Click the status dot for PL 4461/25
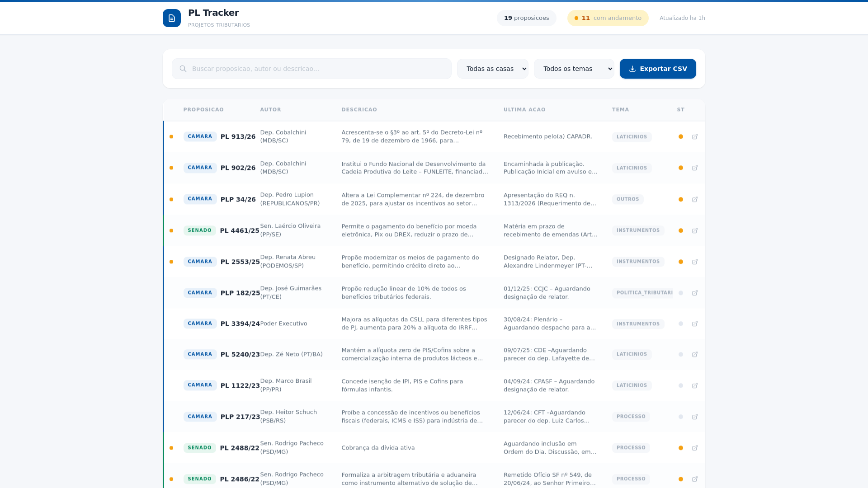 point(681,230)
